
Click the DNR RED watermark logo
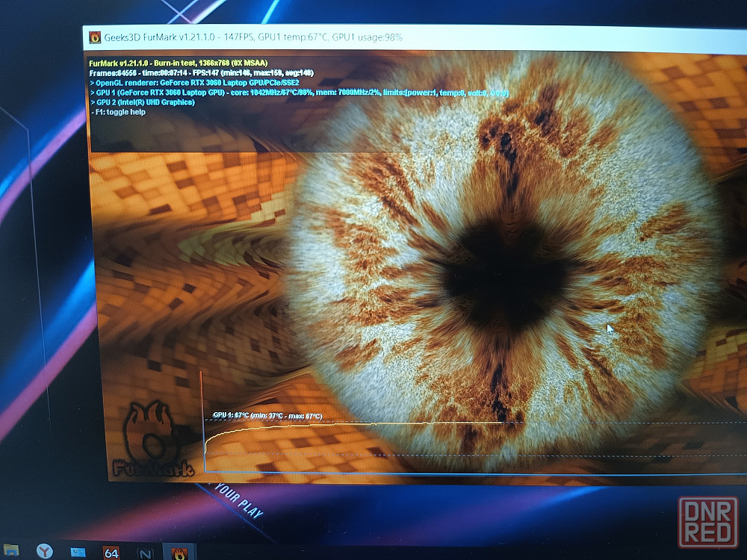(707, 522)
